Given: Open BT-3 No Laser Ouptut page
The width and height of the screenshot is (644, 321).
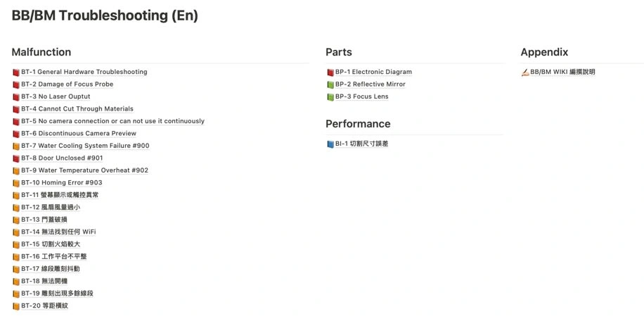Looking at the screenshot, I should [56, 96].
